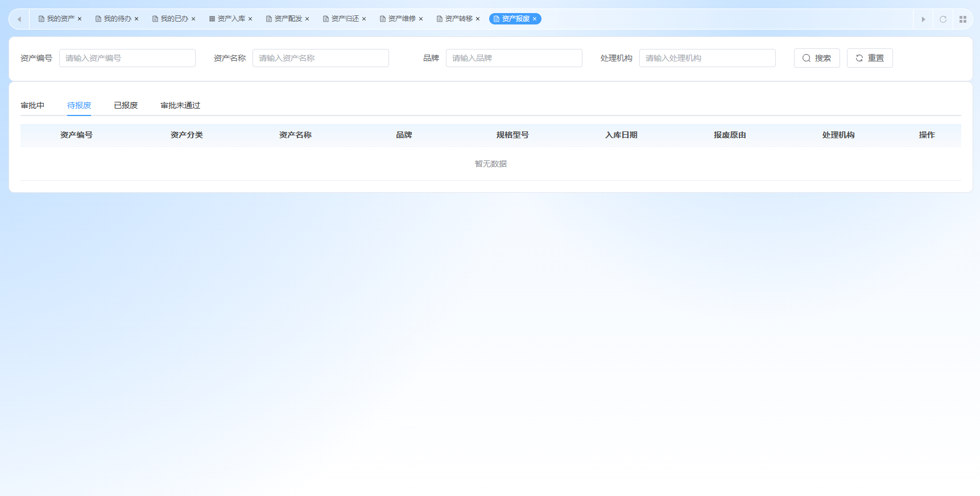The width and height of the screenshot is (980, 496).
Task: Show the 已报废 list
Action: tap(126, 105)
